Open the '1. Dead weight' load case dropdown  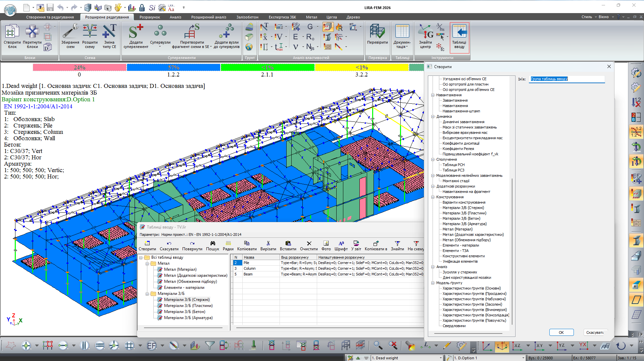point(441,358)
